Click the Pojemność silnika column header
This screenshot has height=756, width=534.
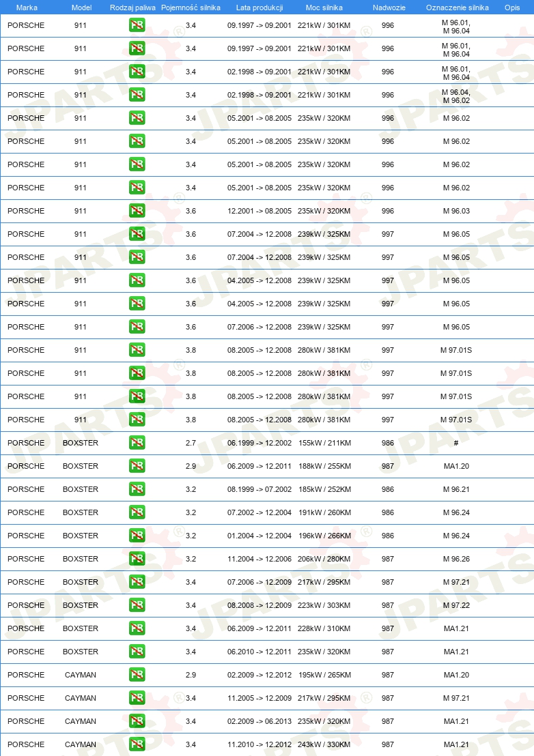191,8
